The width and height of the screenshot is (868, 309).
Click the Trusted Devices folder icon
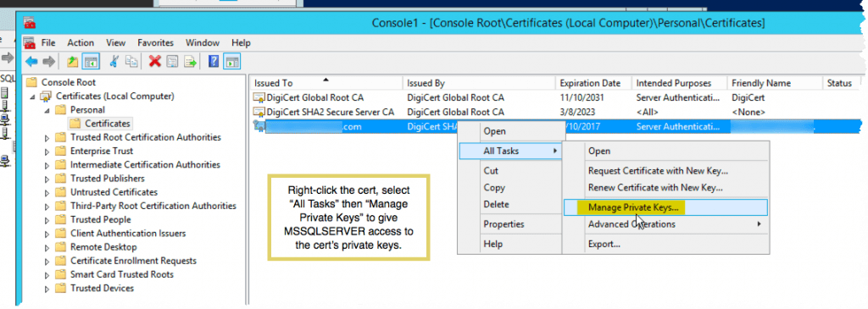coord(60,288)
